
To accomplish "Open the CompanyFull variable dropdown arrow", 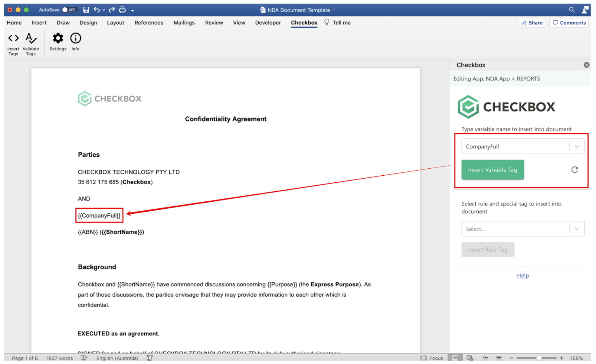I will click(x=577, y=146).
